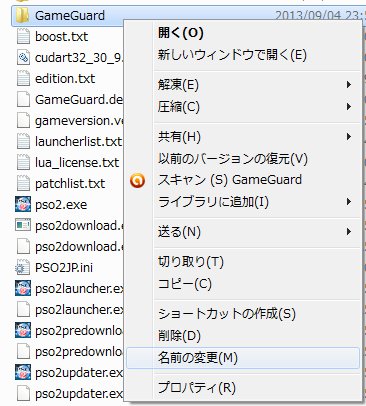Select the launcherlist.txt text file icon

(23, 141)
